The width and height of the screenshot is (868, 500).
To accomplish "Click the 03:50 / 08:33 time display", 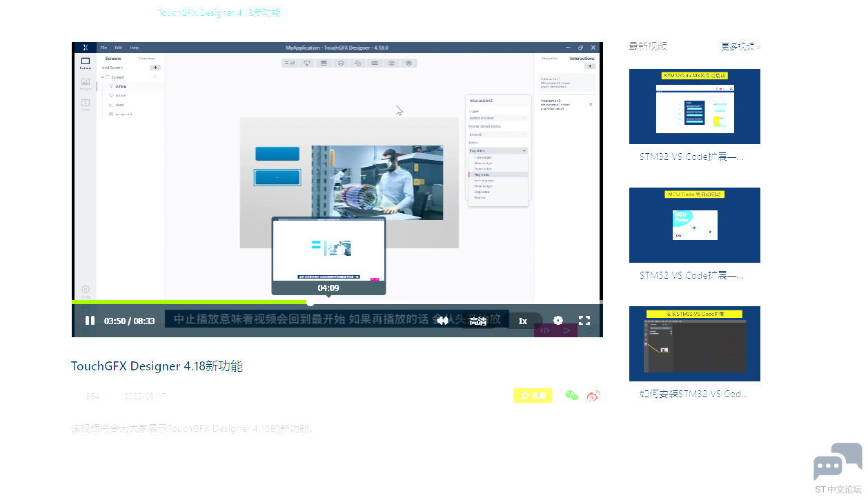I will tap(129, 321).
